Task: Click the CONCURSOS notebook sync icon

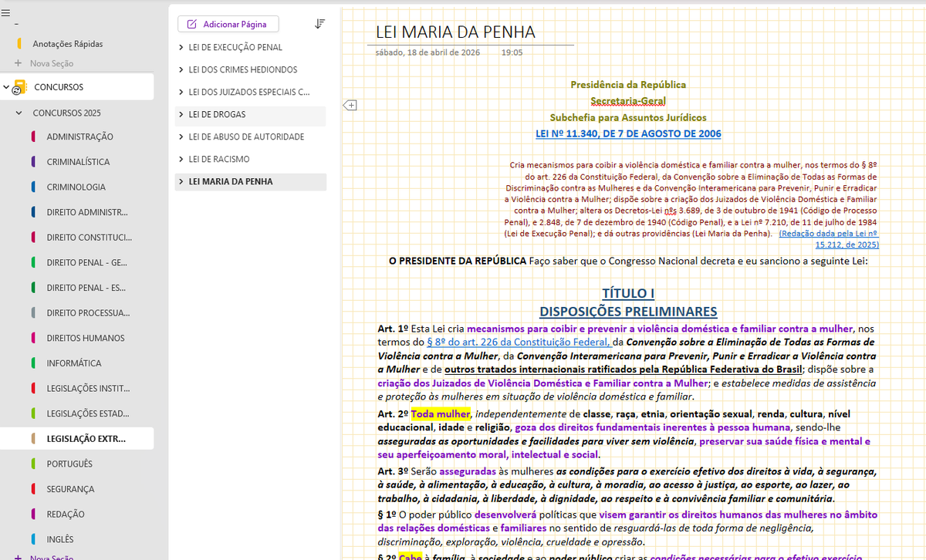Action: 19,88
